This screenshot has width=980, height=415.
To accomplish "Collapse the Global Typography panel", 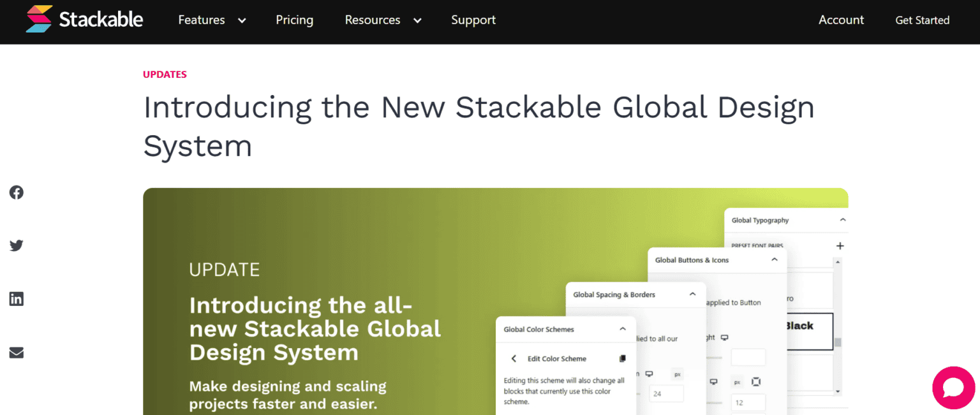I will point(843,219).
